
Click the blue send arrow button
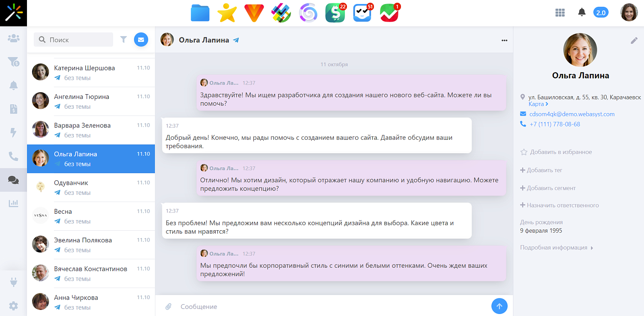tap(499, 306)
